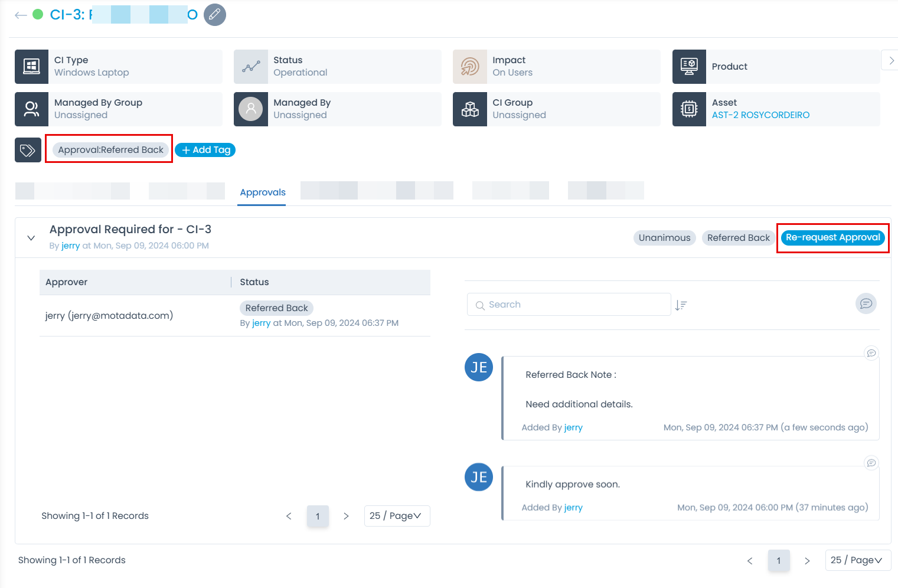Click the Add Tag button
Image resolution: width=898 pixels, height=588 pixels.
coord(205,150)
